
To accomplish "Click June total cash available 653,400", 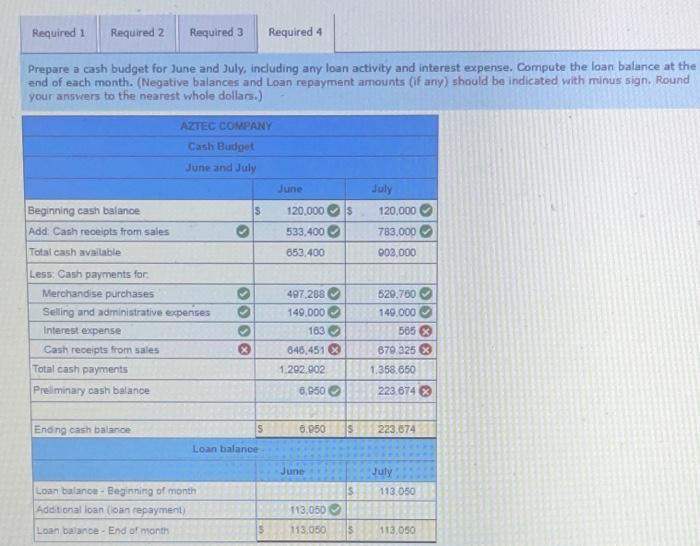I will coord(299,252).
